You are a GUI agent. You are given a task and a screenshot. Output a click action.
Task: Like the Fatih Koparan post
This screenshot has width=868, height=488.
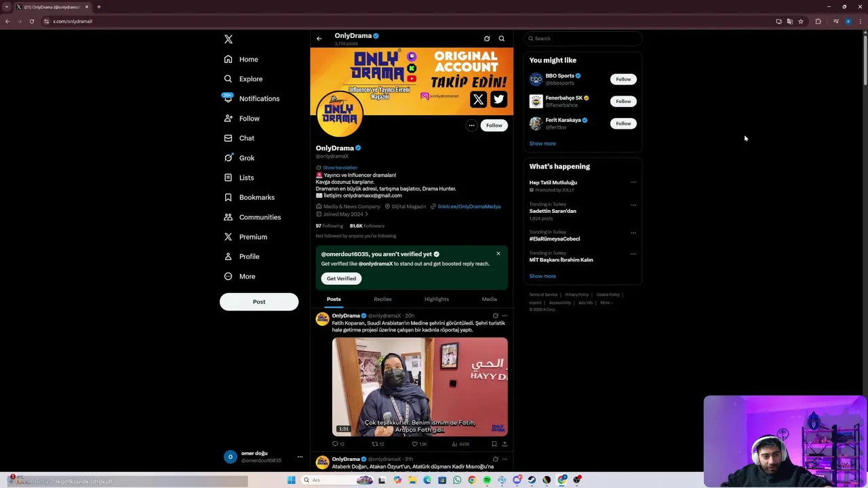click(x=419, y=444)
